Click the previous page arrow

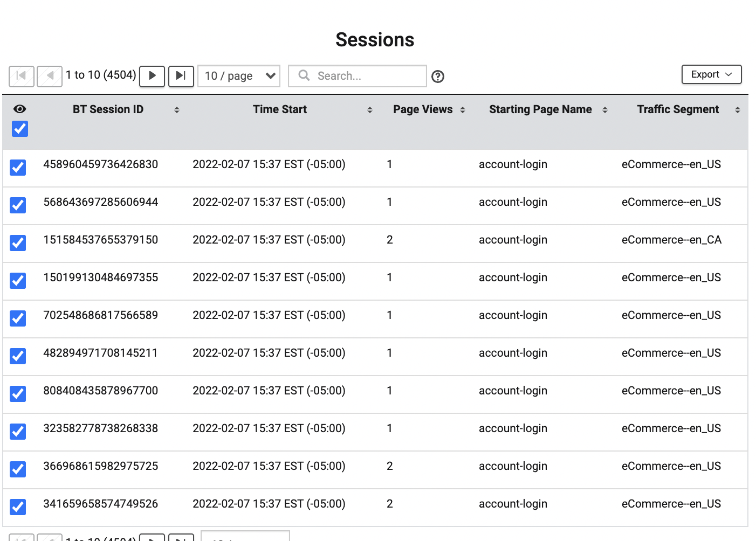tap(50, 76)
